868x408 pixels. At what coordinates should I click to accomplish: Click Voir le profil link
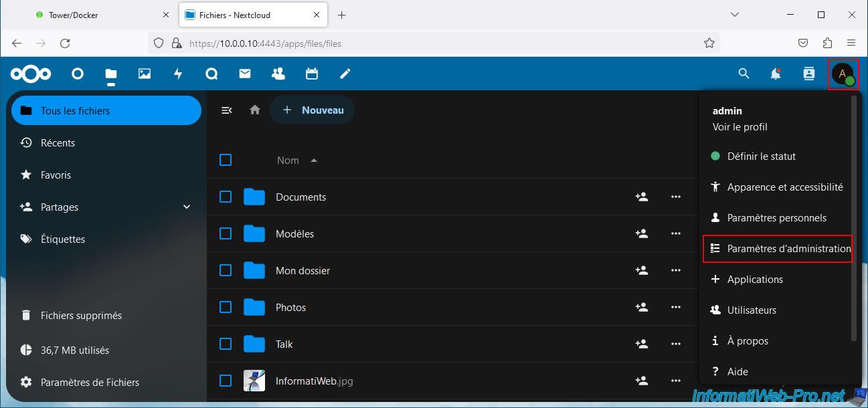pos(740,127)
